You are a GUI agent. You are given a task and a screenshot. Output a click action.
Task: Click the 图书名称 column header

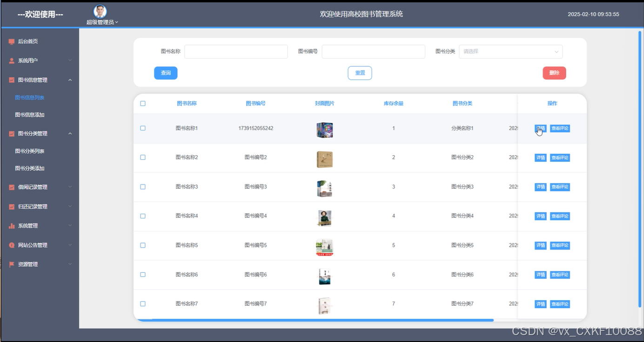click(187, 104)
